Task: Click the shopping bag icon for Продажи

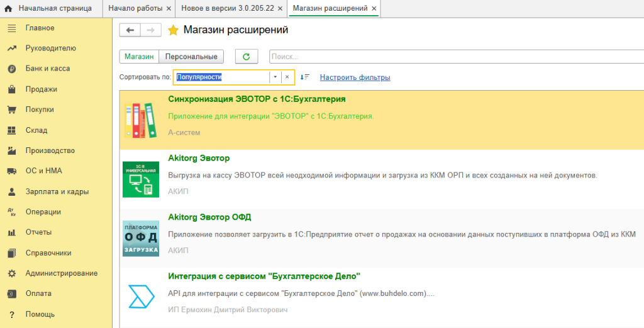Action: click(x=11, y=89)
